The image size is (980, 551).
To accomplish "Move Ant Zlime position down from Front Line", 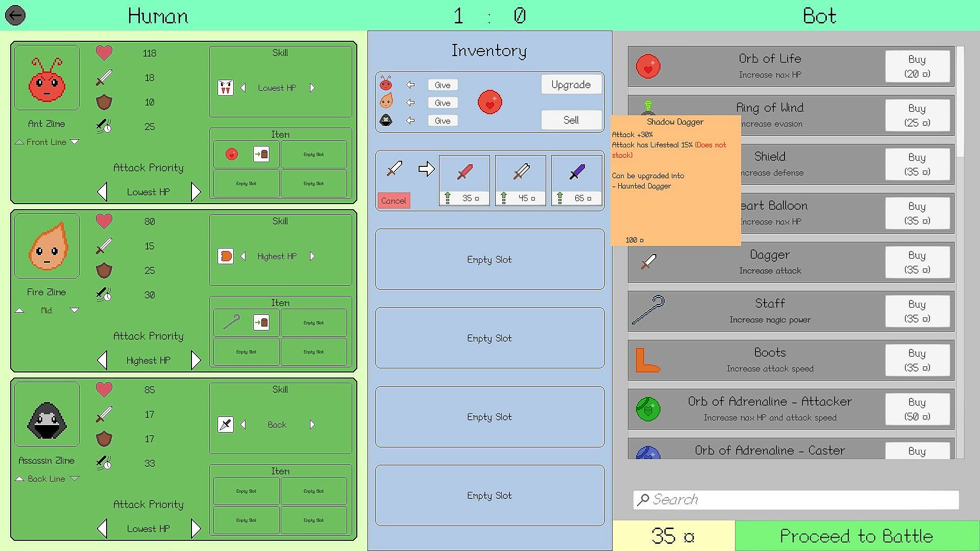I will click(75, 142).
